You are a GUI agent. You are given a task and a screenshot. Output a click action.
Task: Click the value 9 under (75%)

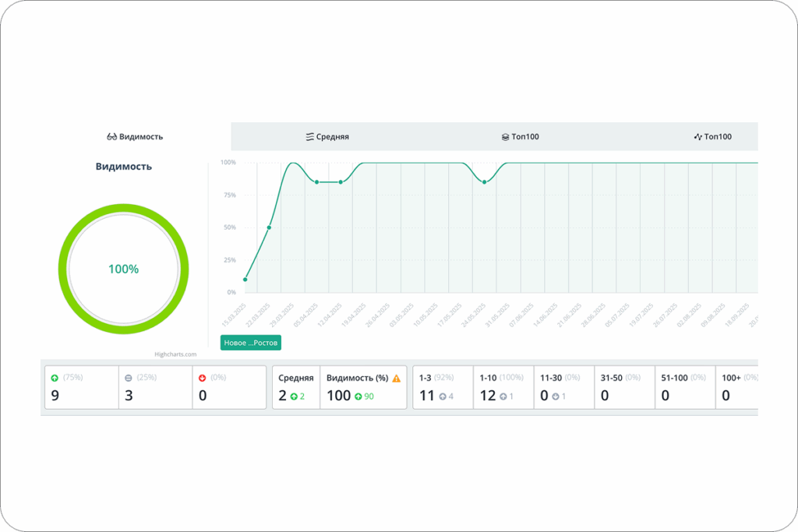(x=55, y=396)
